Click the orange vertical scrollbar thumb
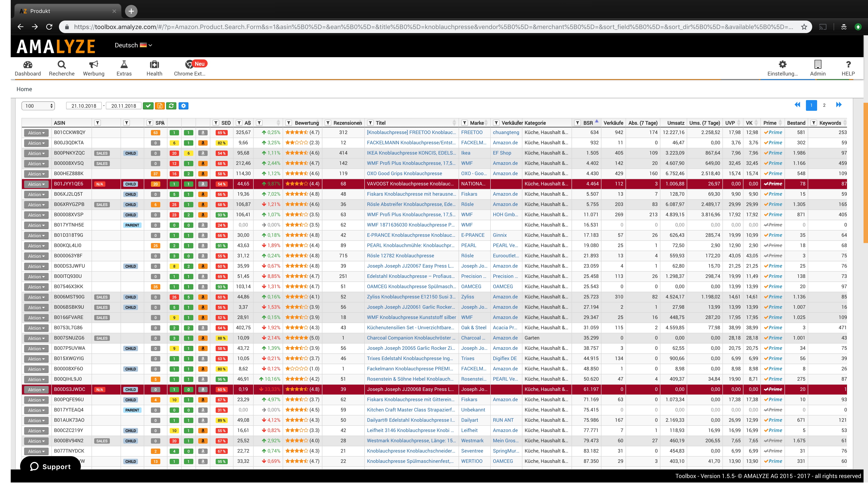 [865, 173]
